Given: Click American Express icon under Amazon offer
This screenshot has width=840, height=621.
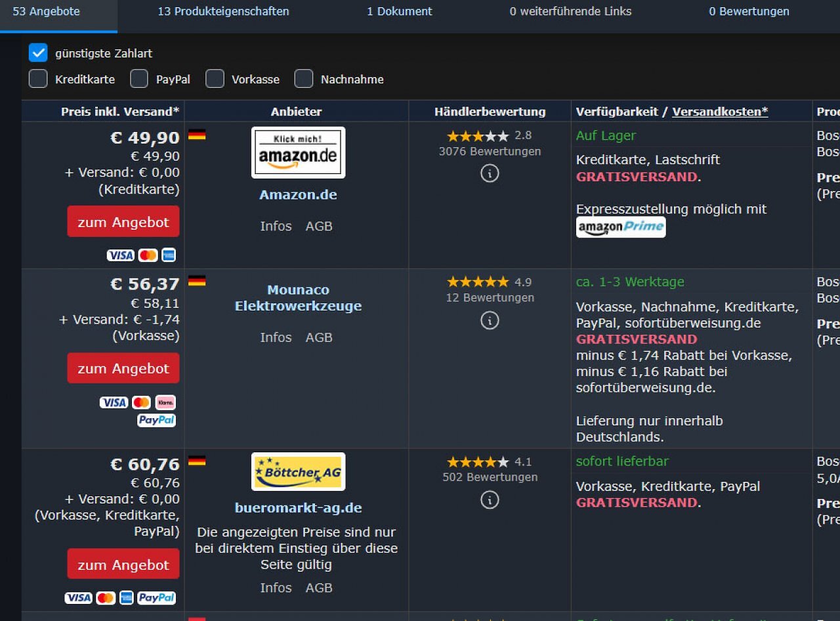Looking at the screenshot, I should tap(169, 255).
